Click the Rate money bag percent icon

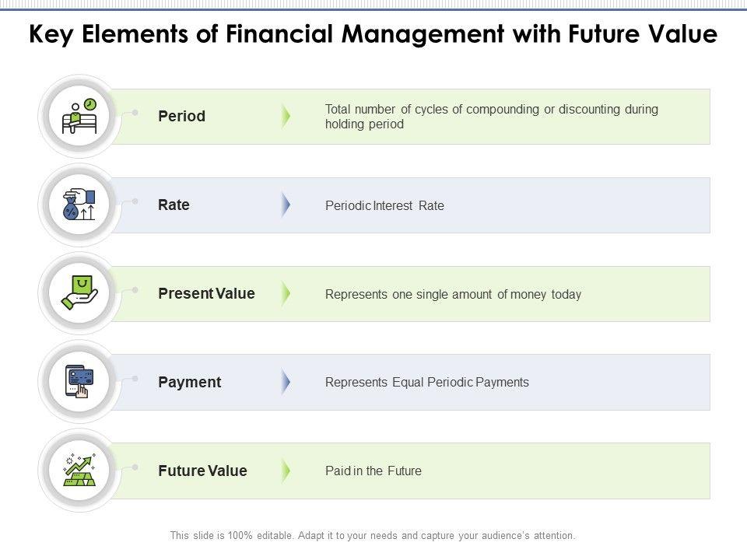pyautogui.click(x=79, y=205)
